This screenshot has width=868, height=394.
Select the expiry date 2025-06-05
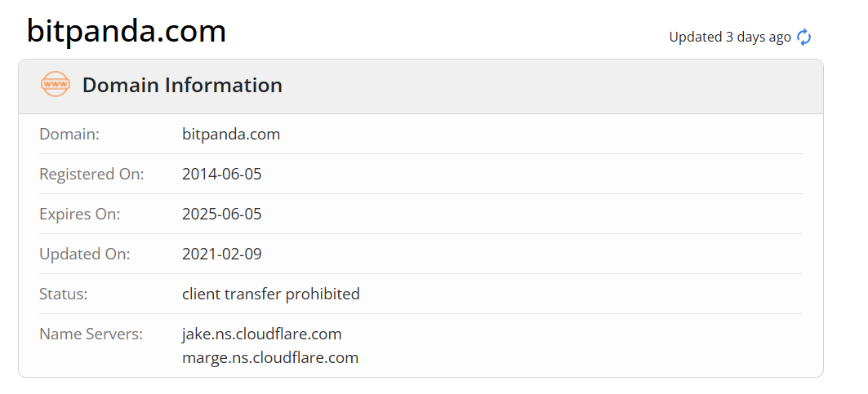click(x=222, y=214)
